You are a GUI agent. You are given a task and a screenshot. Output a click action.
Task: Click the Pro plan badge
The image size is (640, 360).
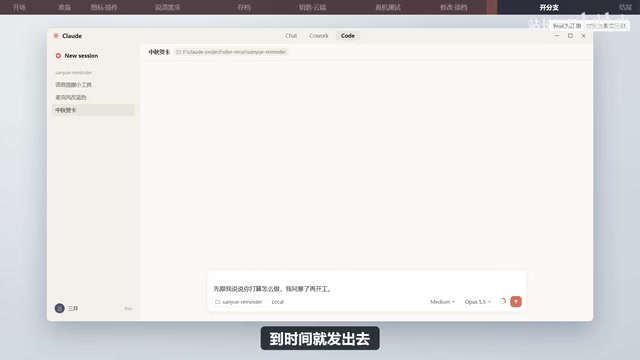(x=128, y=309)
